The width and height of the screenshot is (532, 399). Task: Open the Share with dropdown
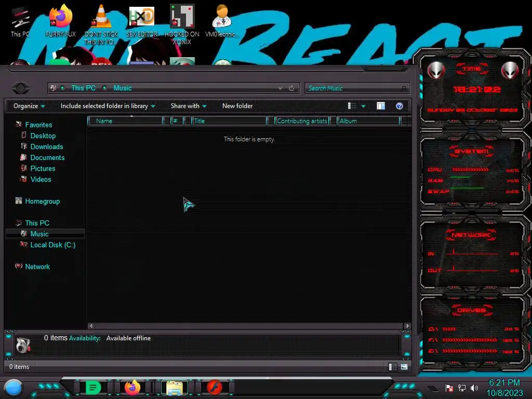click(189, 106)
